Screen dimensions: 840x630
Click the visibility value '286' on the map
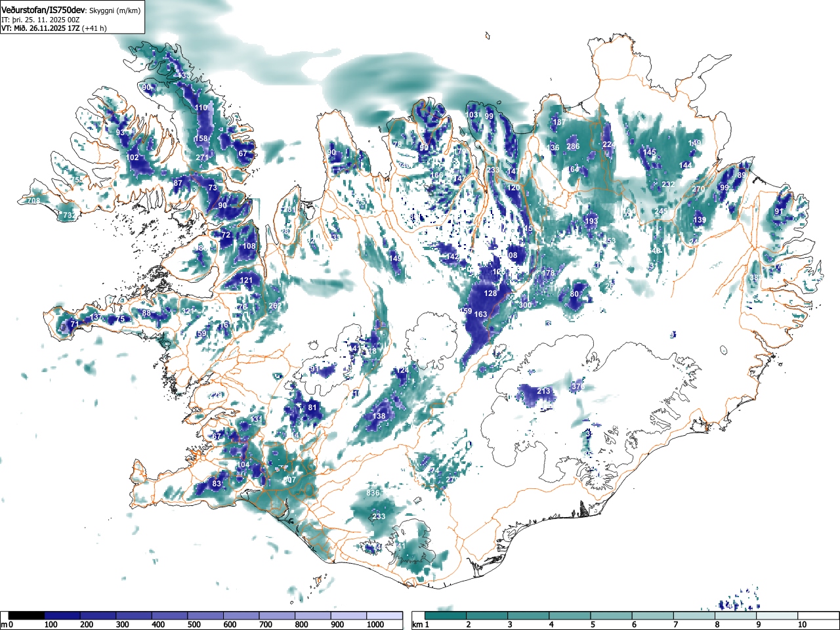[x=573, y=146]
